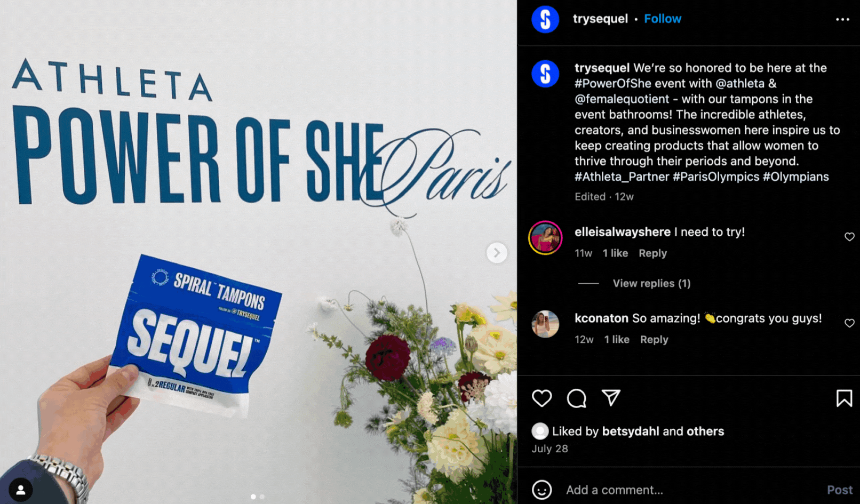Open emoji picker smiley icon

[x=542, y=490]
